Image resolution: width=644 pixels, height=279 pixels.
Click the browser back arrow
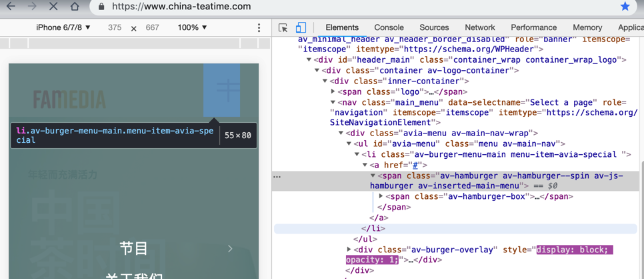tap(11, 7)
